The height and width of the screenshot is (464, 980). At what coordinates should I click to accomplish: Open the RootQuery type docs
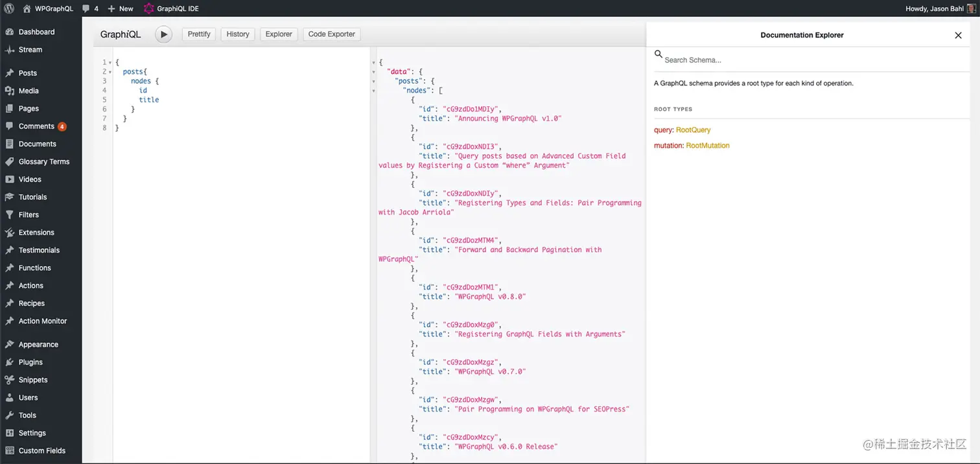coord(694,130)
